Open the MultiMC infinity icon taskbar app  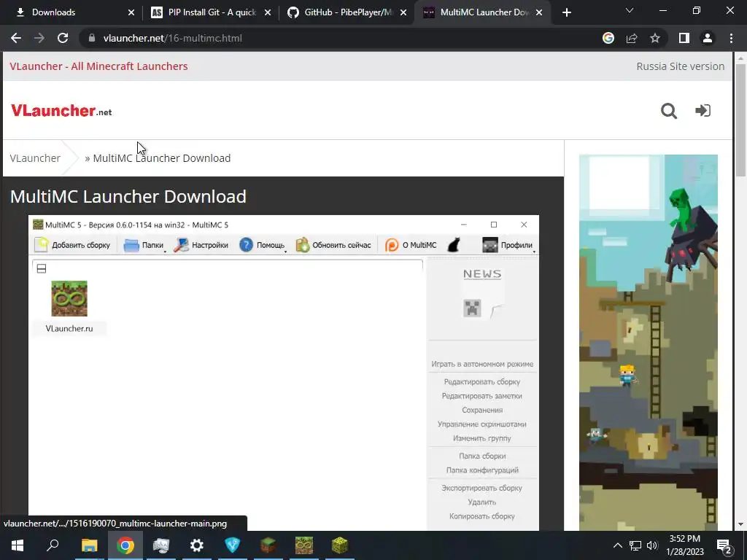tap(304, 545)
